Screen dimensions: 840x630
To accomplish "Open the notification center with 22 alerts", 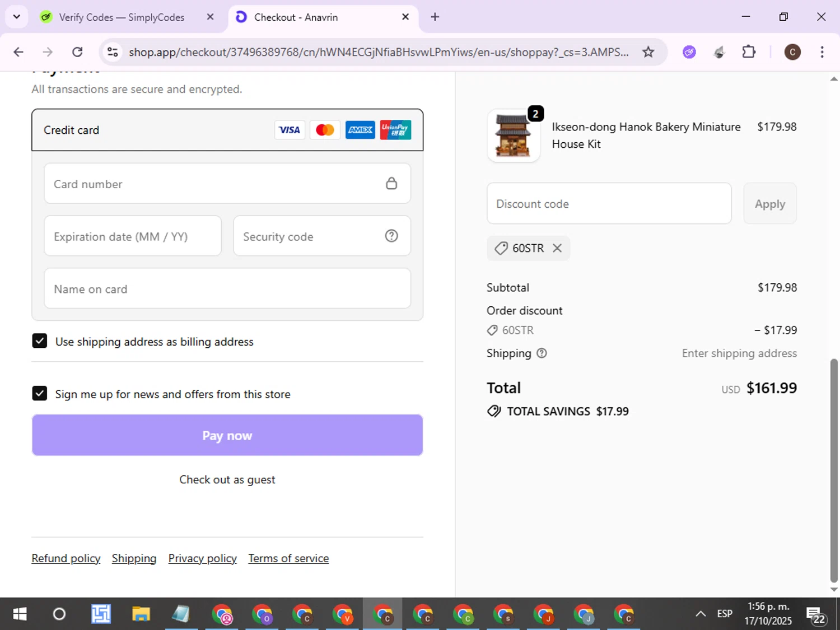I will 816,614.
